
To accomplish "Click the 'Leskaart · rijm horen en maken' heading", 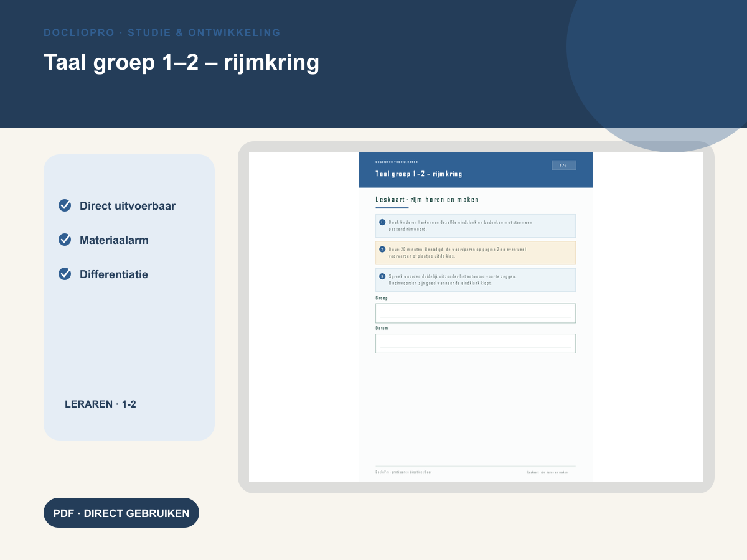I will [x=427, y=200].
